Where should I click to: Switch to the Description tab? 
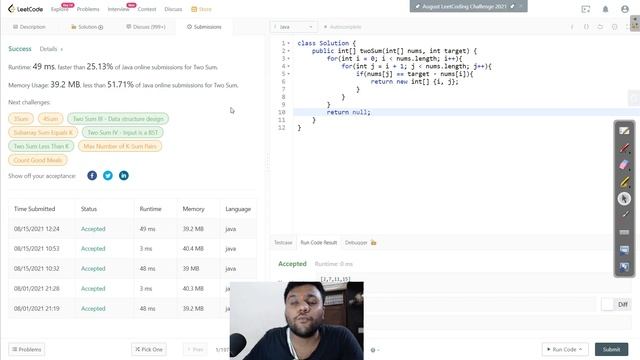(x=29, y=27)
